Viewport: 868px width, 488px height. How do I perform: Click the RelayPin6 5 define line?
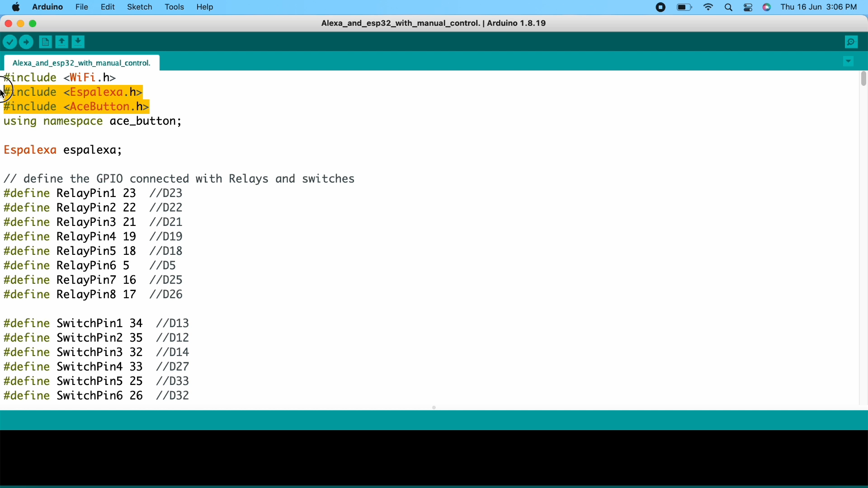[90, 266]
